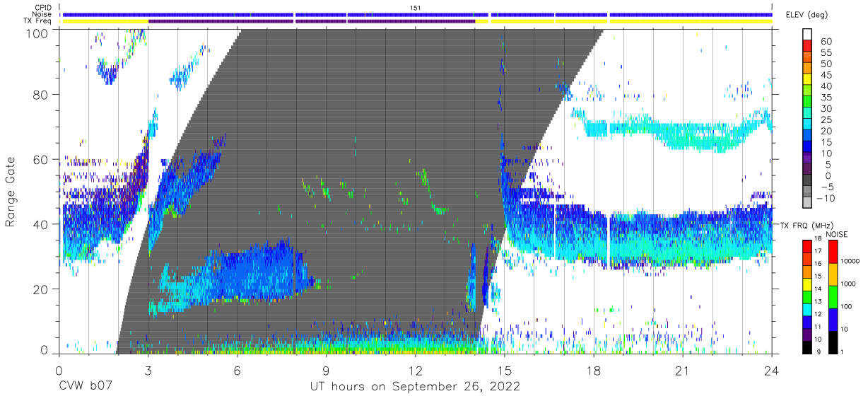Viewport: 868px width, 401px height.
Task: Pick the red segment of ELEV color bar
Action: tap(807, 46)
